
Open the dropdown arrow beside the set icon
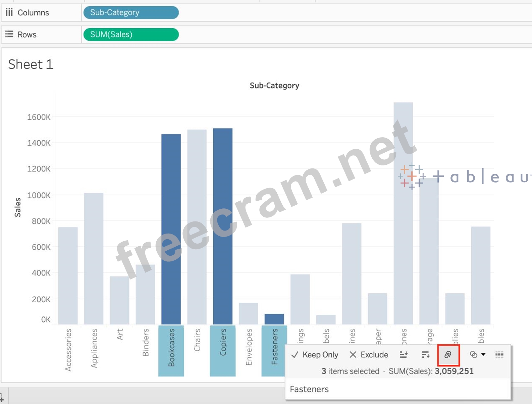[483, 355]
